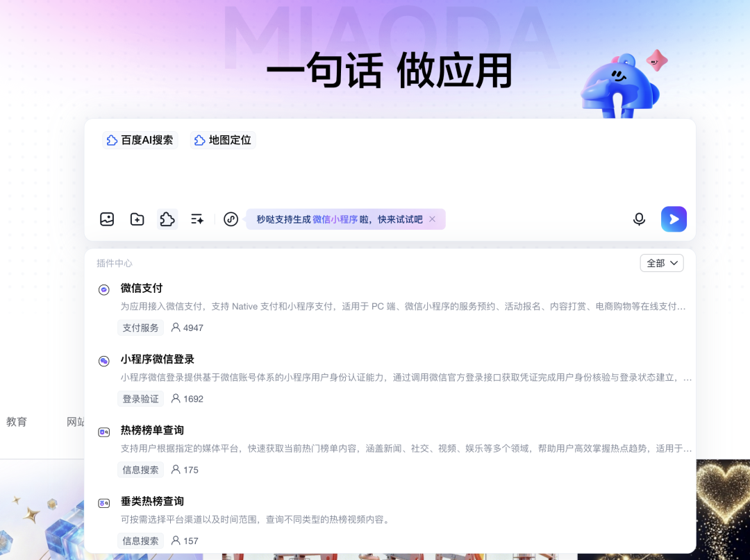
Task: Click the microphone voice input icon
Action: click(x=639, y=219)
